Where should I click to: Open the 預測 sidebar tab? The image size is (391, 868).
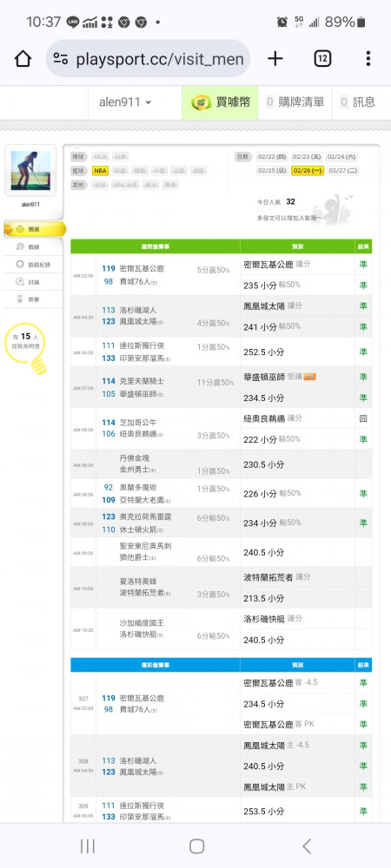[x=35, y=228]
